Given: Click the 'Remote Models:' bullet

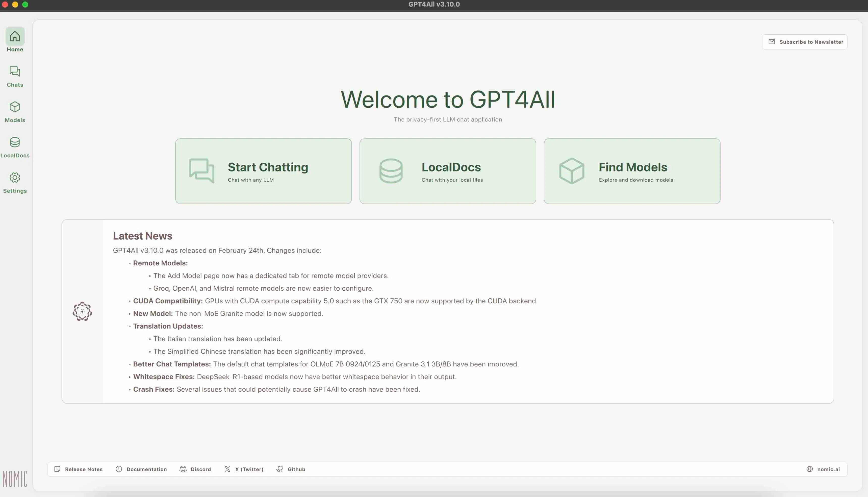Looking at the screenshot, I should 160,263.
